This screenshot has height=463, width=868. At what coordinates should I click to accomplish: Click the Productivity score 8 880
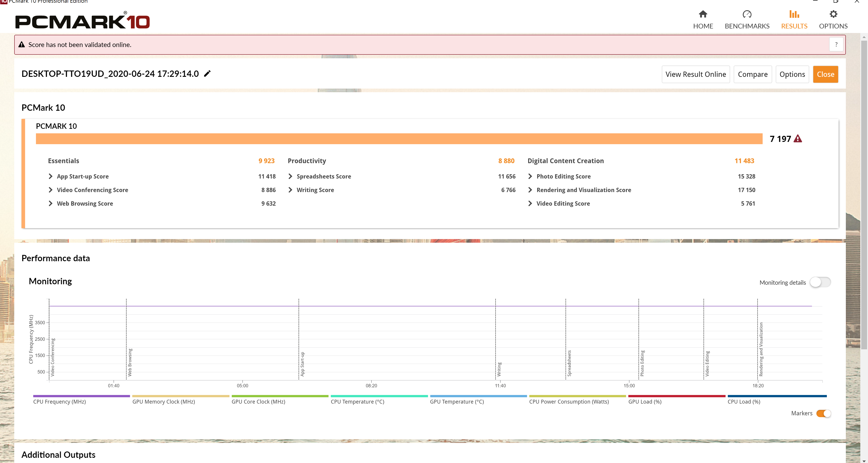click(x=506, y=161)
